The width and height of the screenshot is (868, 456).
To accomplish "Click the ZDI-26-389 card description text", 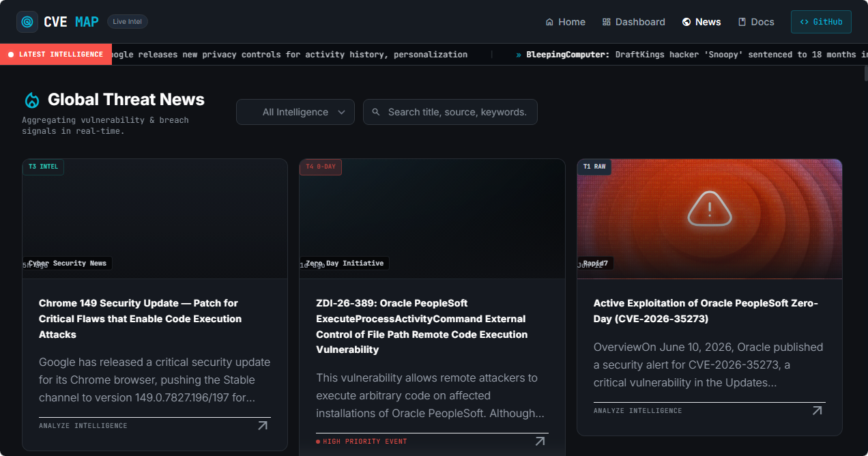I will pos(431,395).
